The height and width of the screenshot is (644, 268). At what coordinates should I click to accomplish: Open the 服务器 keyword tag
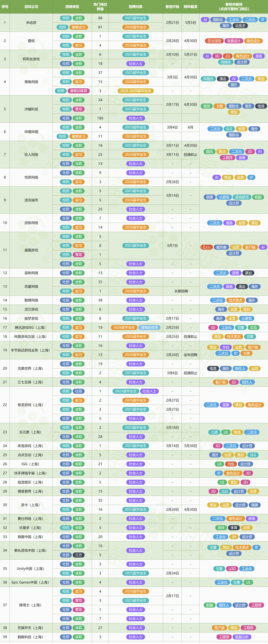pyautogui.click(x=221, y=247)
